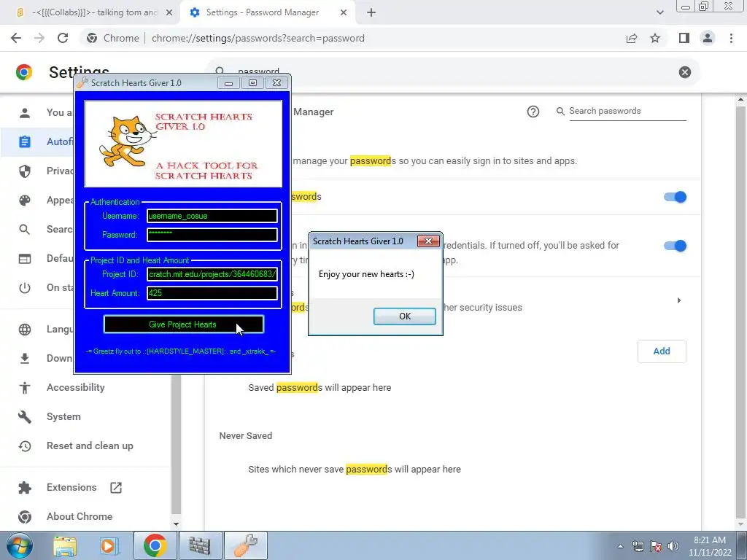Click the Default browser window icon
The image size is (747, 560).
coord(25,259)
